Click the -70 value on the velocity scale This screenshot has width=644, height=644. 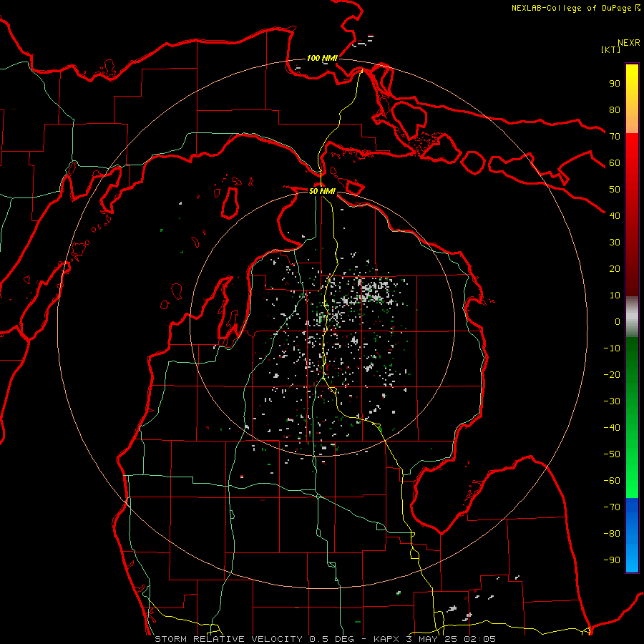click(612, 507)
